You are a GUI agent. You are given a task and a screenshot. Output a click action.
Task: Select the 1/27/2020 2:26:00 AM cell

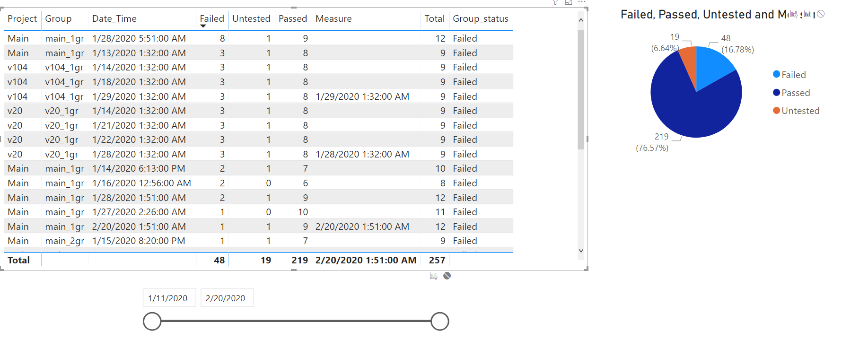[139, 212]
